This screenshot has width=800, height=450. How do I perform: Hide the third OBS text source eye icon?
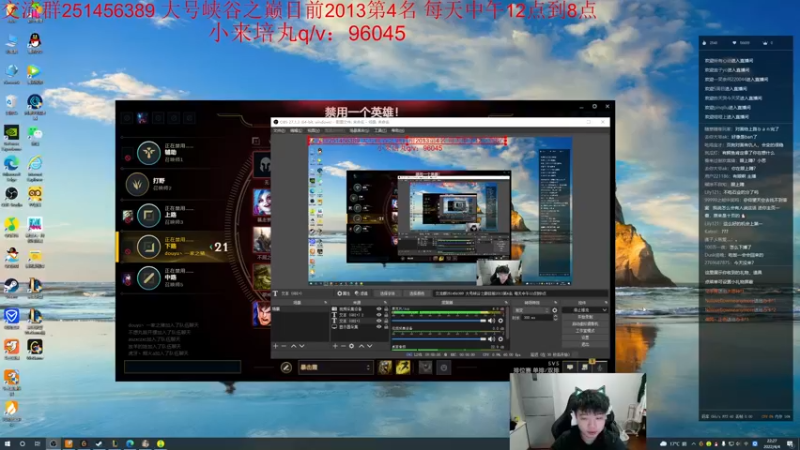[x=379, y=321]
